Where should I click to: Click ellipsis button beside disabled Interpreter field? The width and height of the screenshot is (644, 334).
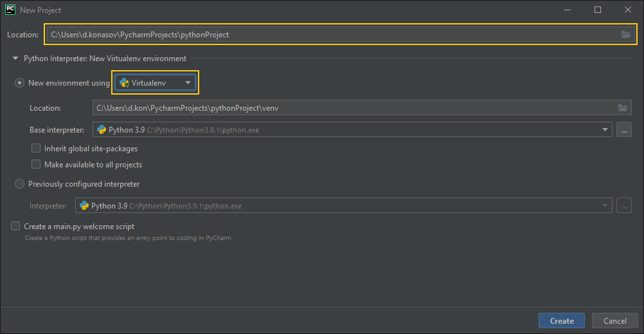[624, 206]
